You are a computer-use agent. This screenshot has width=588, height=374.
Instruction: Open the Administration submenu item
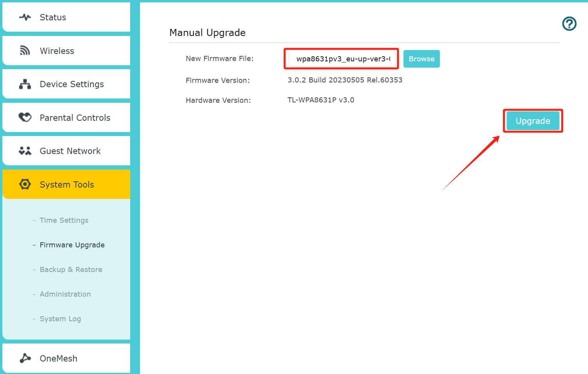coord(65,294)
